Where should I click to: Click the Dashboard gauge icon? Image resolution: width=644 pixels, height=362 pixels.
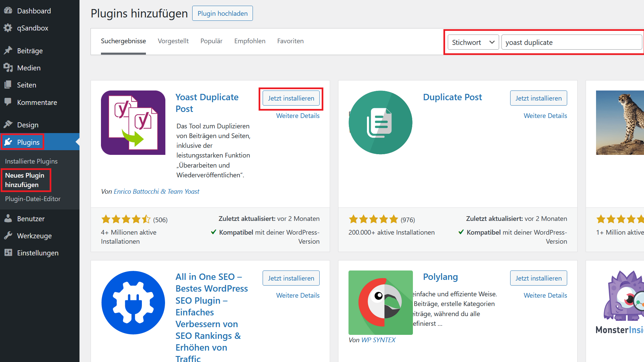tap(8, 11)
